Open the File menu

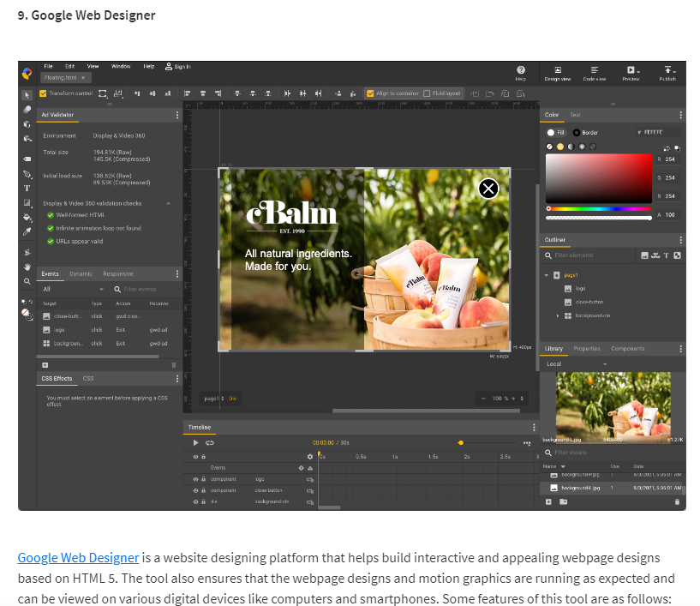click(49, 66)
